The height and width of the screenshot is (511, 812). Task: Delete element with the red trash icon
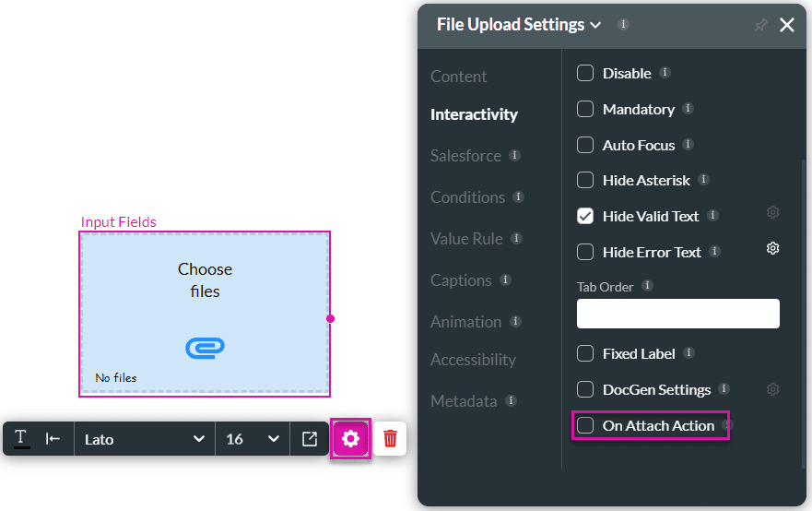(x=390, y=438)
